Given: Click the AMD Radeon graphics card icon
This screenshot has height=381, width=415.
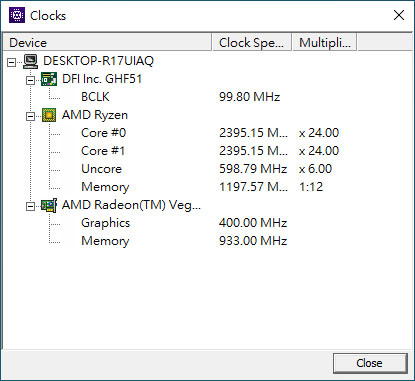Looking at the screenshot, I should pyautogui.click(x=49, y=205).
